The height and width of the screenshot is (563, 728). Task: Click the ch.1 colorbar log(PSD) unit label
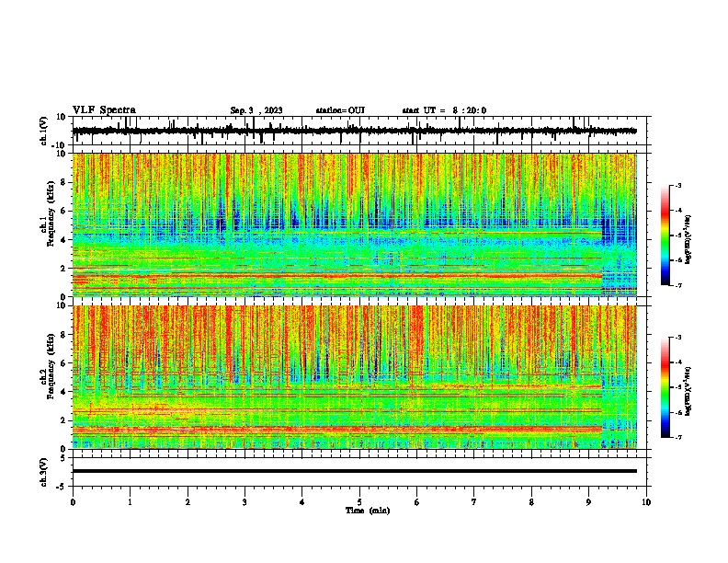click(x=688, y=239)
